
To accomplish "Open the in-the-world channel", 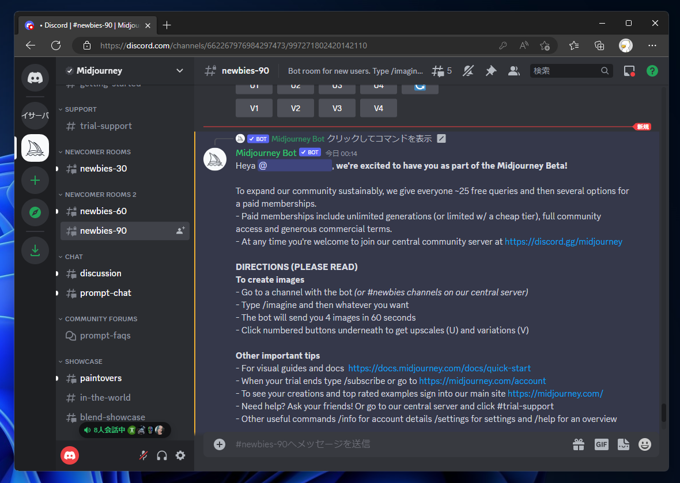I will pyautogui.click(x=125, y=398).
